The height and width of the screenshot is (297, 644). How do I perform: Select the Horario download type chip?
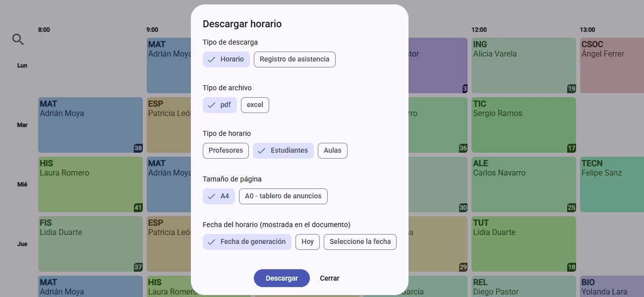tap(226, 59)
